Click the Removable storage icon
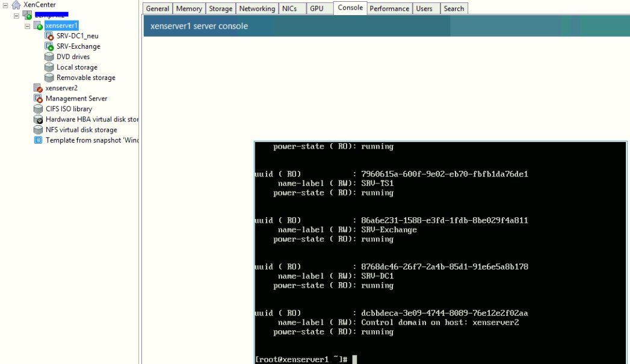Viewport: 630px width, 364px height. pos(49,78)
